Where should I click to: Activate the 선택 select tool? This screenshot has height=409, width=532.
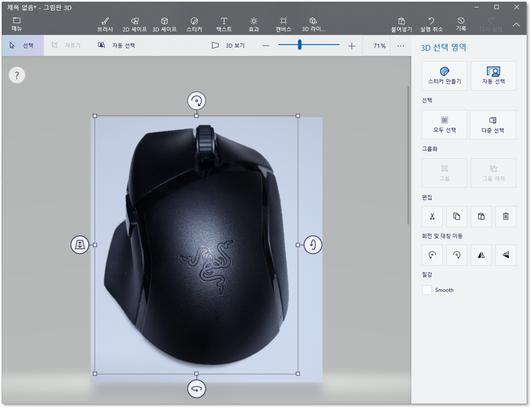pos(23,45)
